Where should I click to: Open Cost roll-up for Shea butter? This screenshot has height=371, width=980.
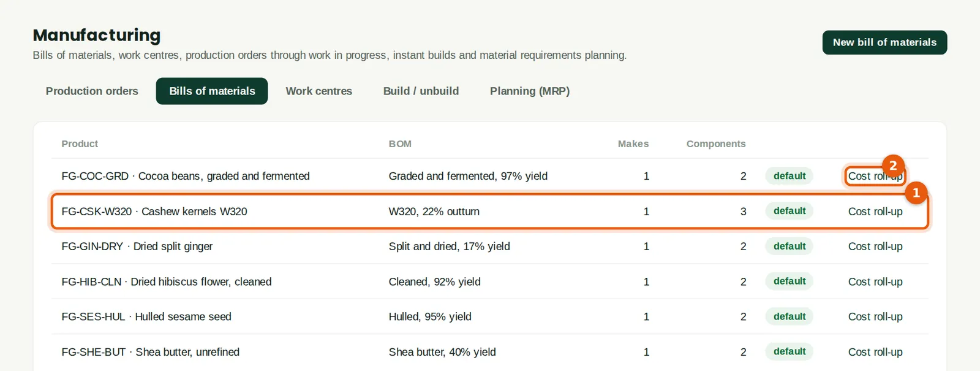click(875, 352)
